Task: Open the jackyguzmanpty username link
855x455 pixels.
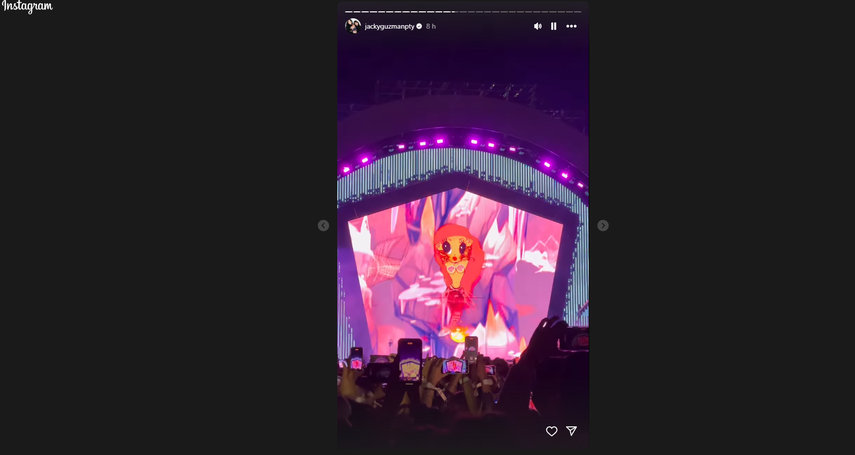Action: click(x=389, y=26)
